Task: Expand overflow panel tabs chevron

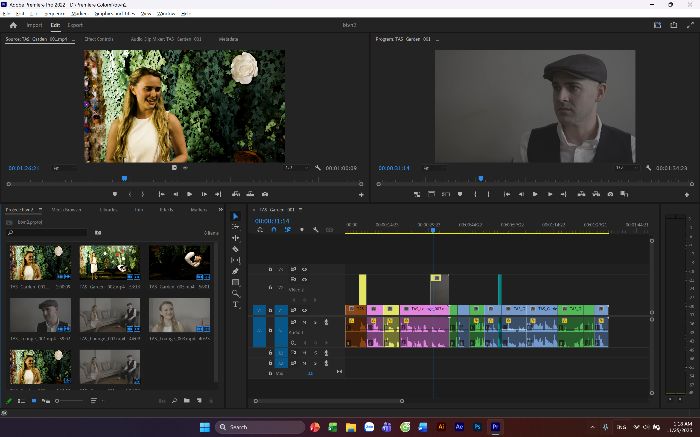Action: point(221,209)
